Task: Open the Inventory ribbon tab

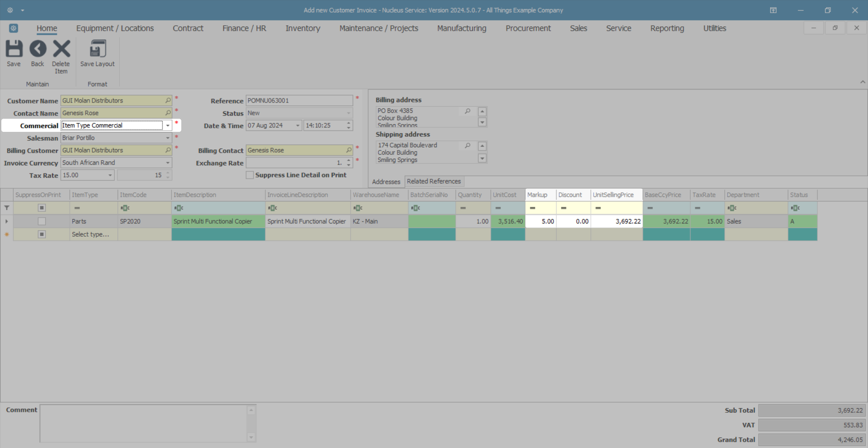Action: pyautogui.click(x=303, y=28)
